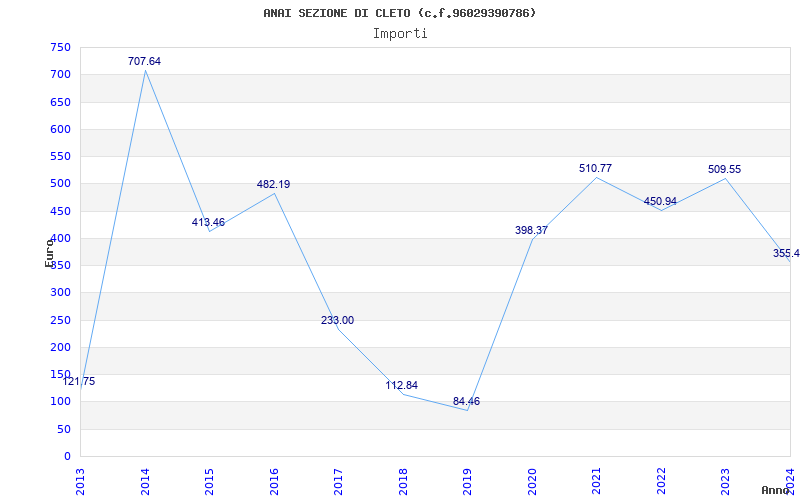
Task: Click the 200 y-axis tick label
Action: [60, 347]
